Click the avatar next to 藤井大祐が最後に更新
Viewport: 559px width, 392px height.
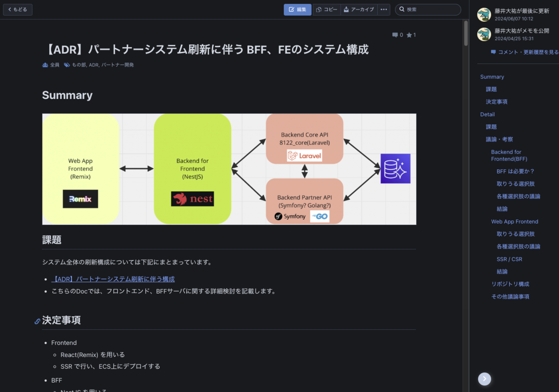click(484, 14)
